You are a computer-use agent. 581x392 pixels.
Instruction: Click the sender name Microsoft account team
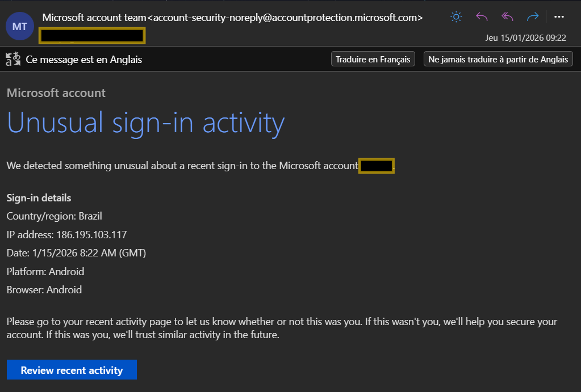[x=94, y=18]
